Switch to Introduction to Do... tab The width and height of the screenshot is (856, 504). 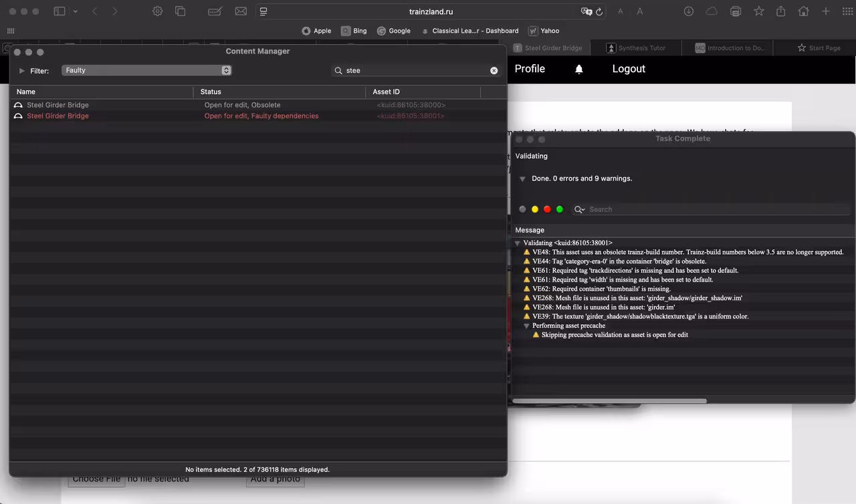point(729,48)
